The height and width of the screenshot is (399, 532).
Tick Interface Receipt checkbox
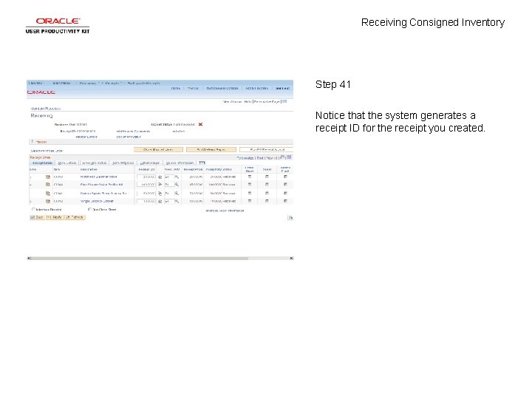[x=33, y=209]
